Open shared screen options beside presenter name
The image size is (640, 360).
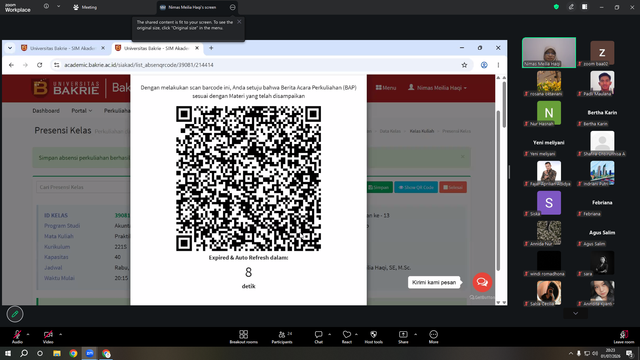[232, 7]
